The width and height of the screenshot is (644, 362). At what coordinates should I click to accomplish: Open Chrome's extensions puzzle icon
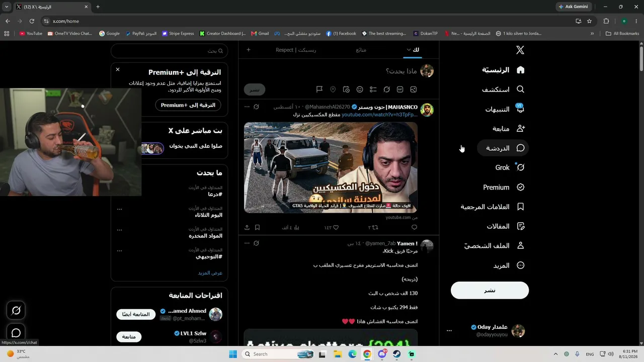click(606, 21)
